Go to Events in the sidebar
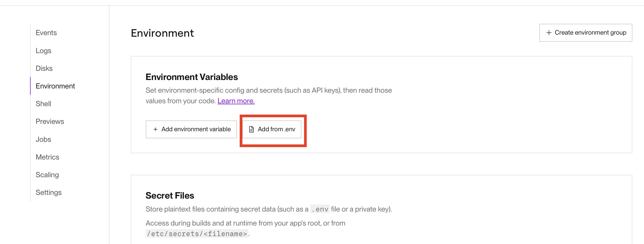The image size is (644, 244). click(46, 33)
